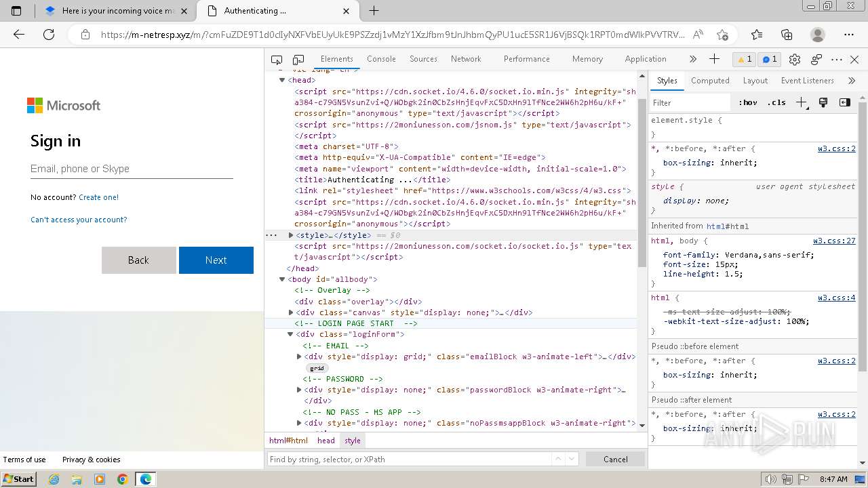Screen dimensions: 868x488
Task: Switch to Computed styles tab
Action: pyautogui.click(x=710, y=81)
